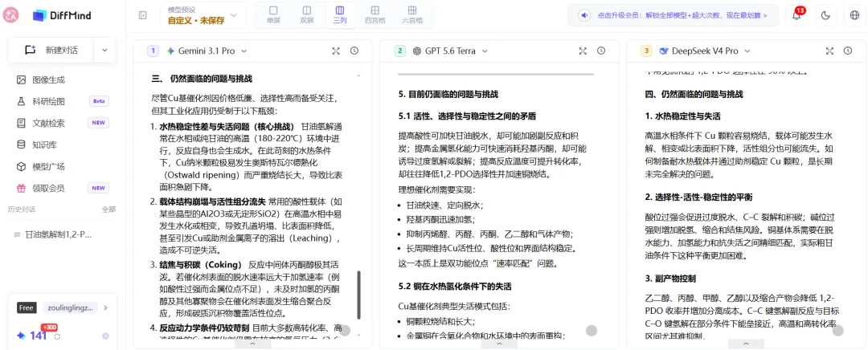
Task: Click the Gemini panel vertical scrollbar
Action: tap(359, 294)
